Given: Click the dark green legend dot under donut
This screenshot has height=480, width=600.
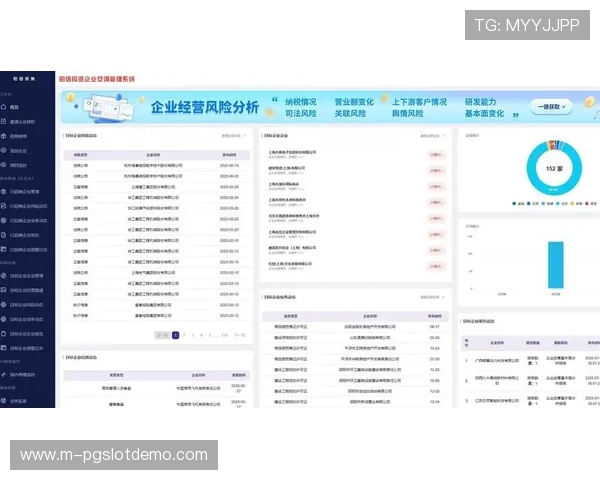Looking at the screenshot, I should click(x=514, y=204).
